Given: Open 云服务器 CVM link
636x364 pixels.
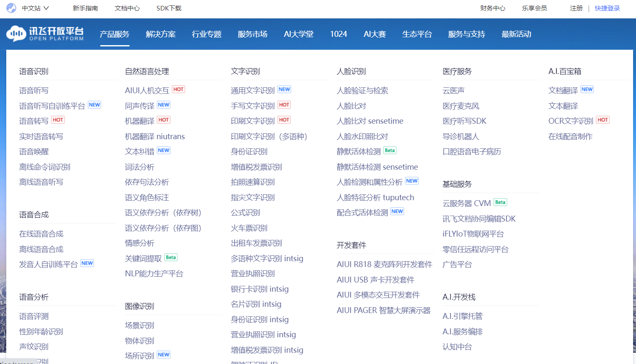Looking at the screenshot, I should pyautogui.click(x=467, y=203).
